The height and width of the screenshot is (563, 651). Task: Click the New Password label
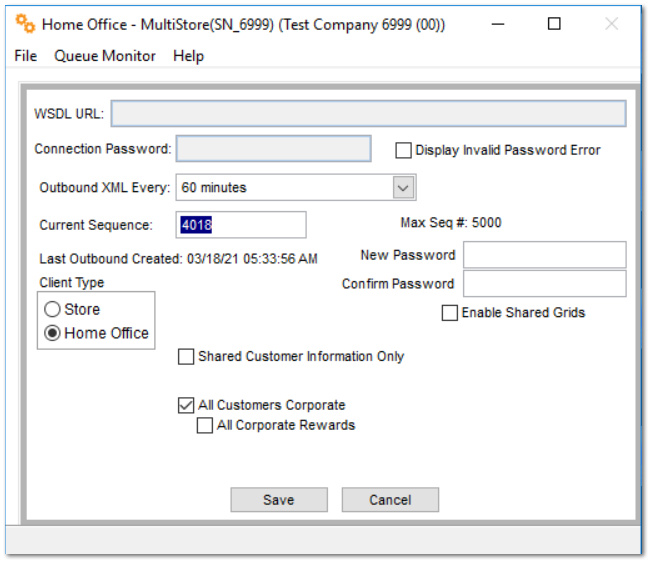click(x=408, y=255)
